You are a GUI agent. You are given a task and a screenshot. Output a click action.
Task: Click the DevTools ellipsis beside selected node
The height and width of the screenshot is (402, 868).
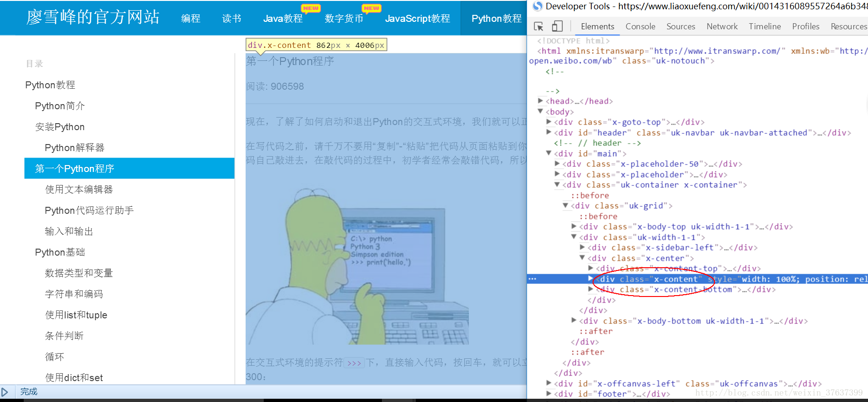pos(533,279)
